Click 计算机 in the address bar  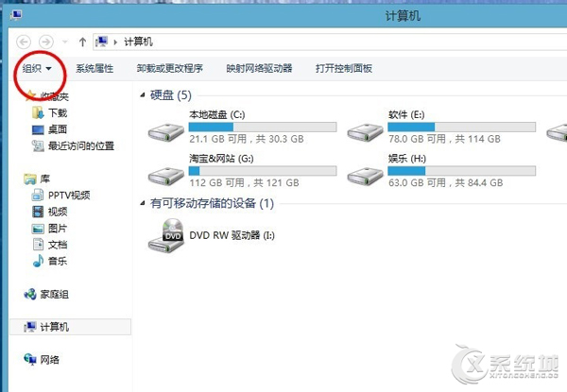(139, 42)
